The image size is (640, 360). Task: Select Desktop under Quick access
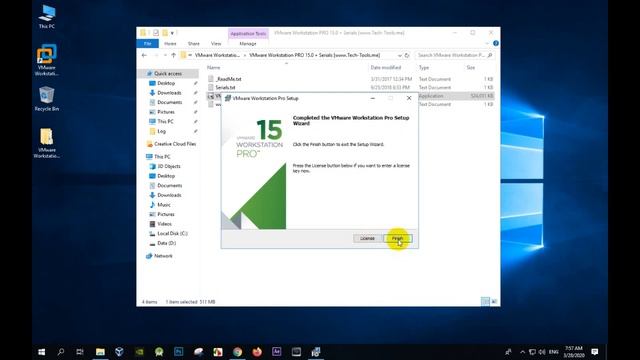[166, 83]
